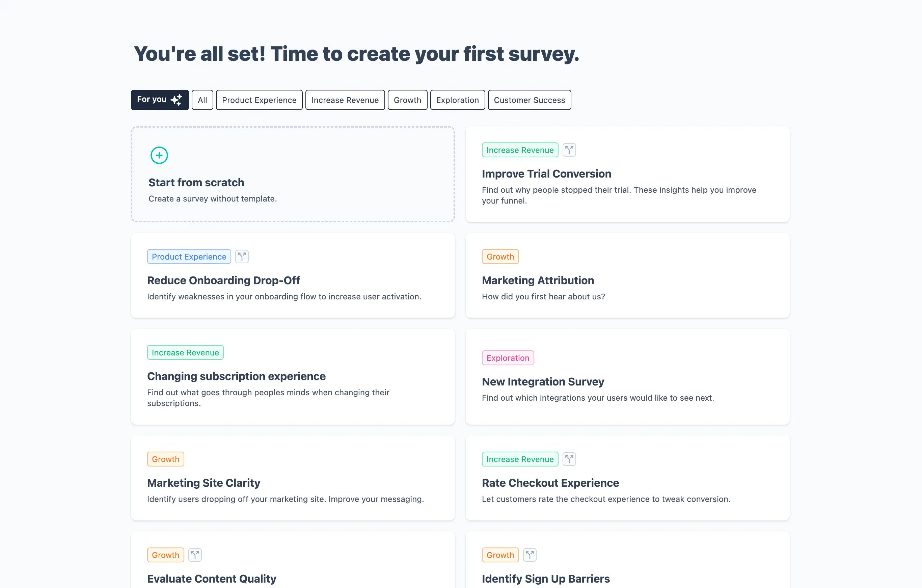Choose Start from scratch card title
This screenshot has height=588, width=922.
coord(196,182)
